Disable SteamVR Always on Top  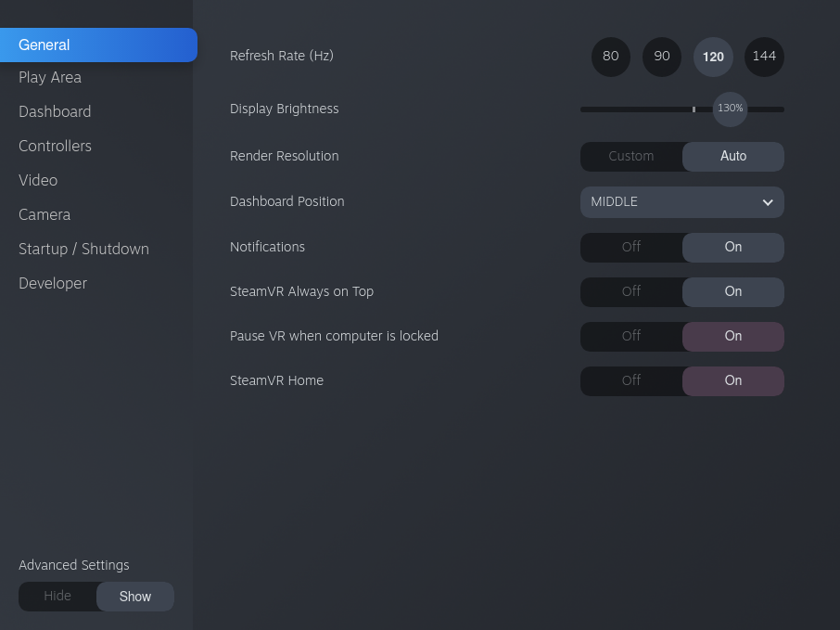click(x=631, y=291)
